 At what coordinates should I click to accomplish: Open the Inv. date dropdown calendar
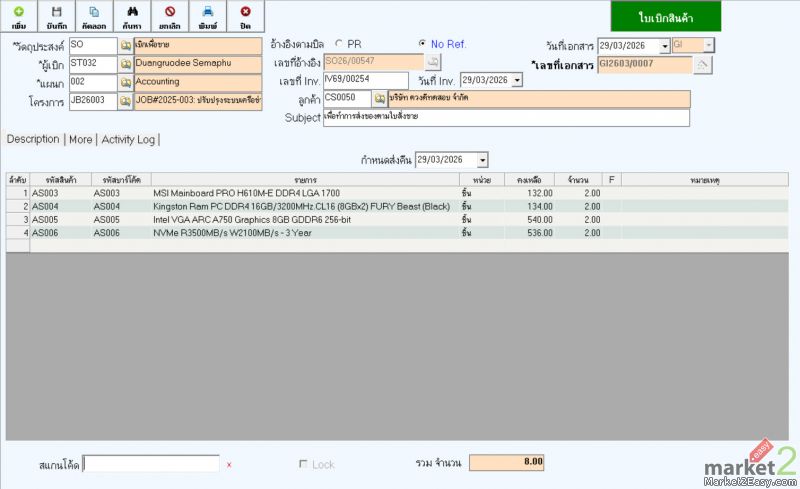[516, 80]
